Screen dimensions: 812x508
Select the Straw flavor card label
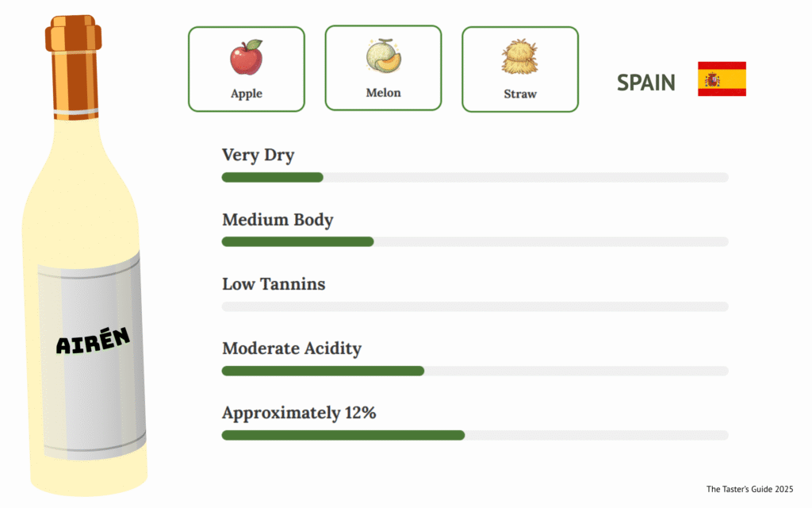520,94
